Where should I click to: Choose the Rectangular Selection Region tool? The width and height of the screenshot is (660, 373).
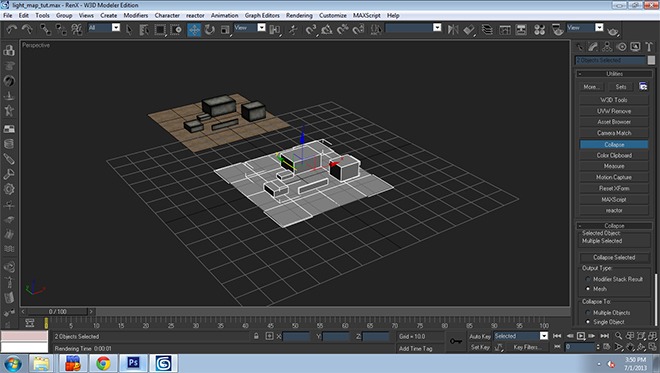tap(160, 30)
